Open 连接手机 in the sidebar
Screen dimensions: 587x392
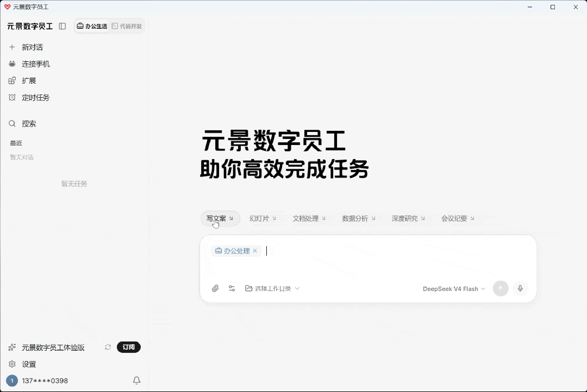coord(35,64)
